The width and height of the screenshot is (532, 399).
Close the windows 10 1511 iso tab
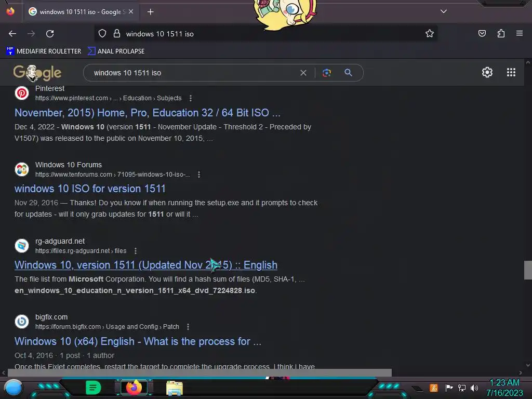click(x=131, y=11)
